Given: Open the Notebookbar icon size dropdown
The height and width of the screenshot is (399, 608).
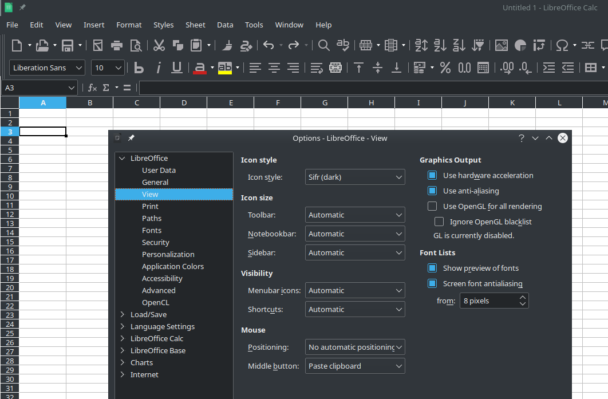Looking at the screenshot, I should 355,234.
